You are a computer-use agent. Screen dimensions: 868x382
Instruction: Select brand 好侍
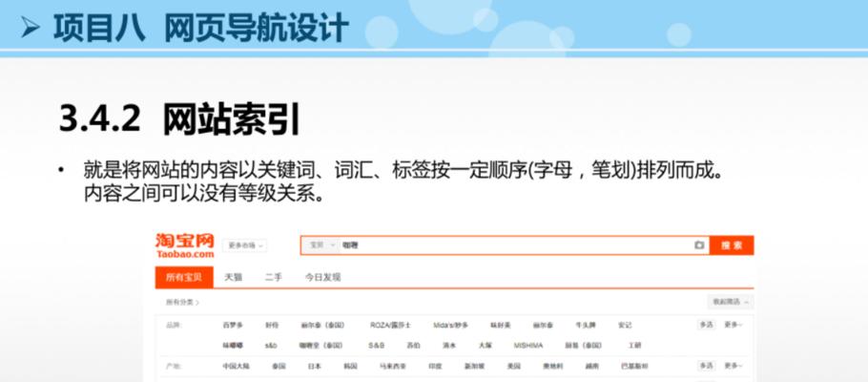point(272,326)
